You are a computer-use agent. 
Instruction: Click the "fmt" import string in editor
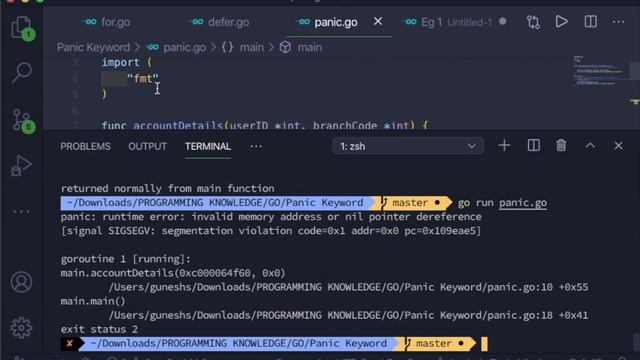point(142,78)
